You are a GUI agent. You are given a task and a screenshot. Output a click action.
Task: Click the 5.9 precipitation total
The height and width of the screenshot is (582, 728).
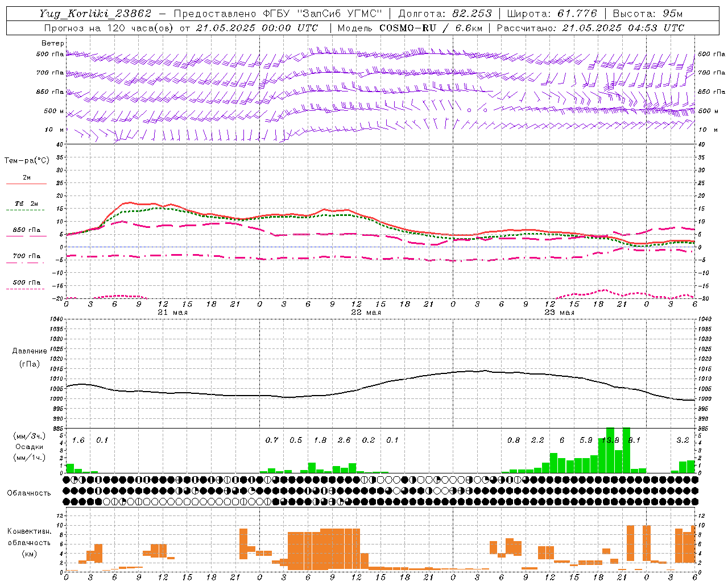pos(586,440)
